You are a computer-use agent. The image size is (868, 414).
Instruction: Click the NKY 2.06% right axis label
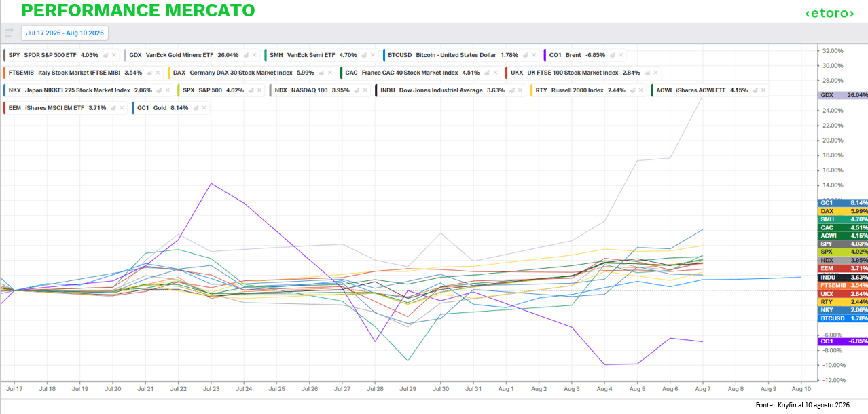[844, 309]
